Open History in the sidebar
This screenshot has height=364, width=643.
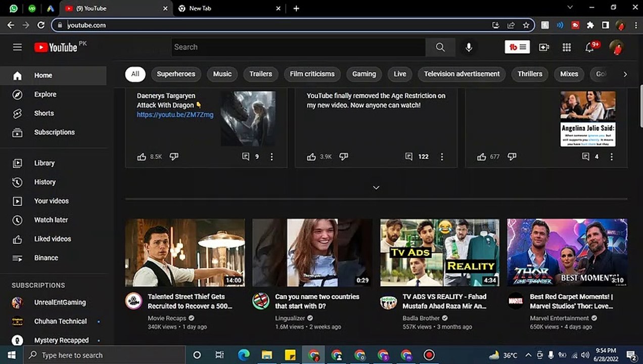click(53, 182)
